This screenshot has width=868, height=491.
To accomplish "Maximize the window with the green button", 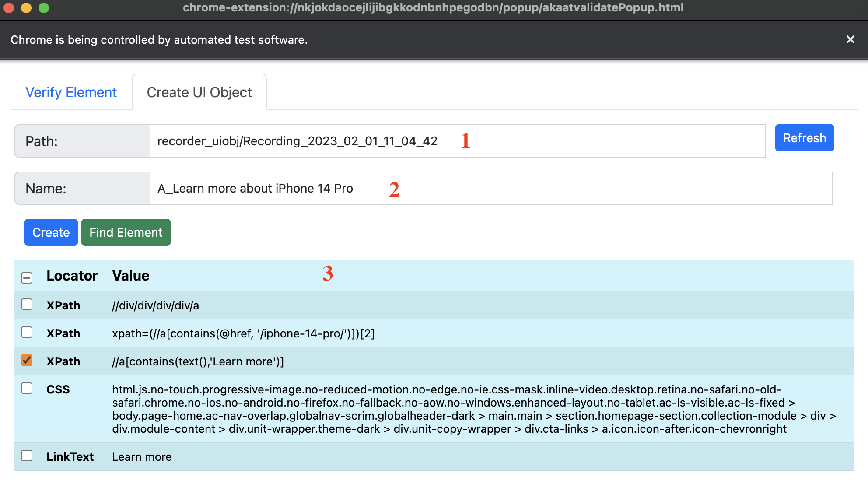I will [x=44, y=7].
